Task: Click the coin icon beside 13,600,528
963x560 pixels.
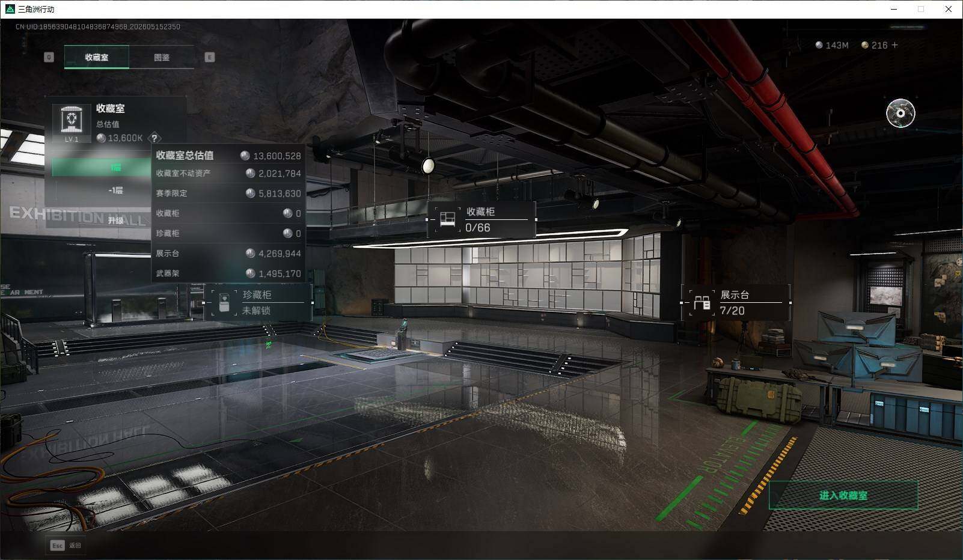Action: pyautogui.click(x=245, y=156)
